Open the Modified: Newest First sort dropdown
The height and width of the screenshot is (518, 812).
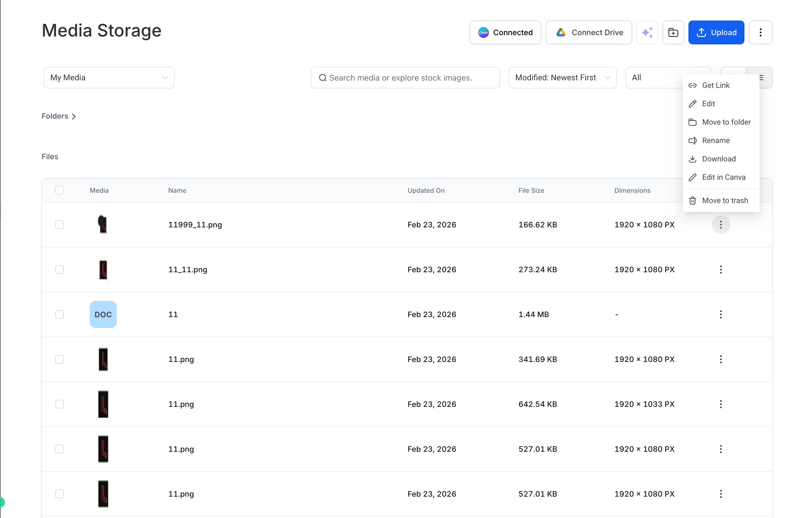[x=562, y=78]
